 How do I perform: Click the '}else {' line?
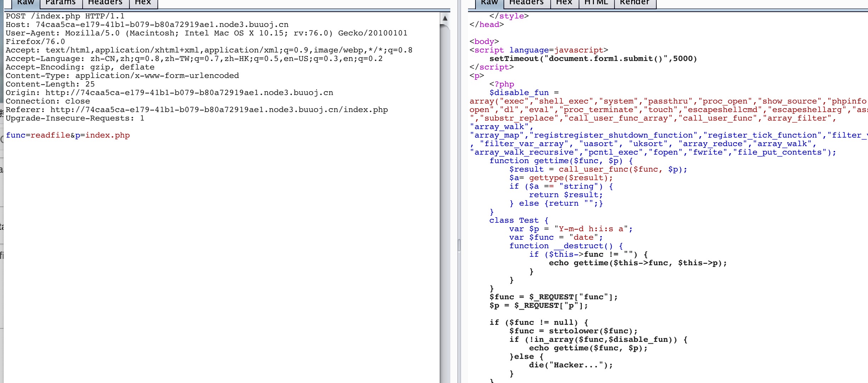pyautogui.click(x=527, y=357)
